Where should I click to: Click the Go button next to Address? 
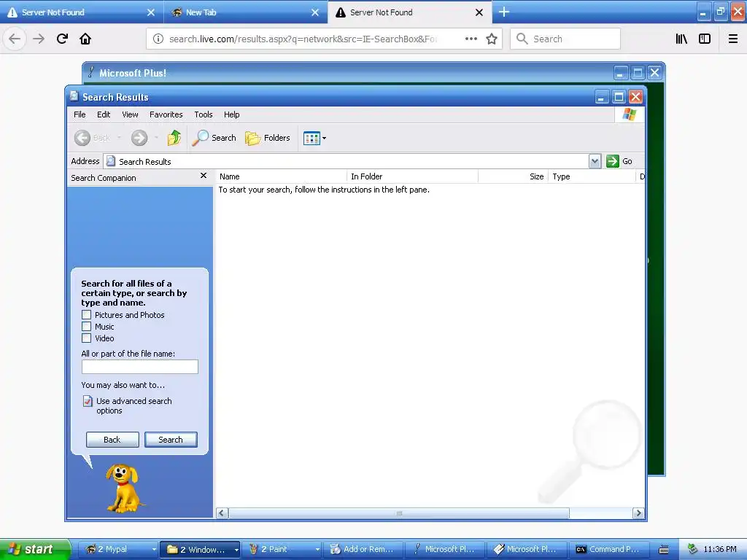619,161
